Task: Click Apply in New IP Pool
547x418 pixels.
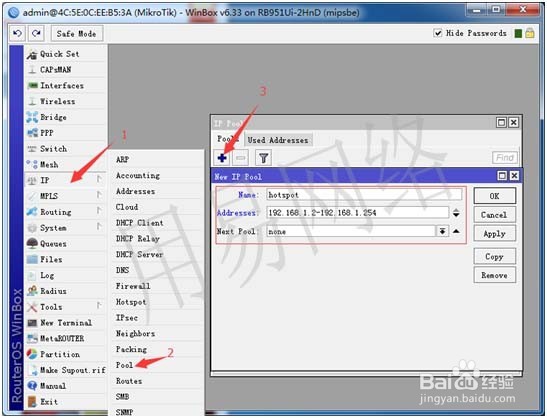Action: pyautogui.click(x=495, y=233)
